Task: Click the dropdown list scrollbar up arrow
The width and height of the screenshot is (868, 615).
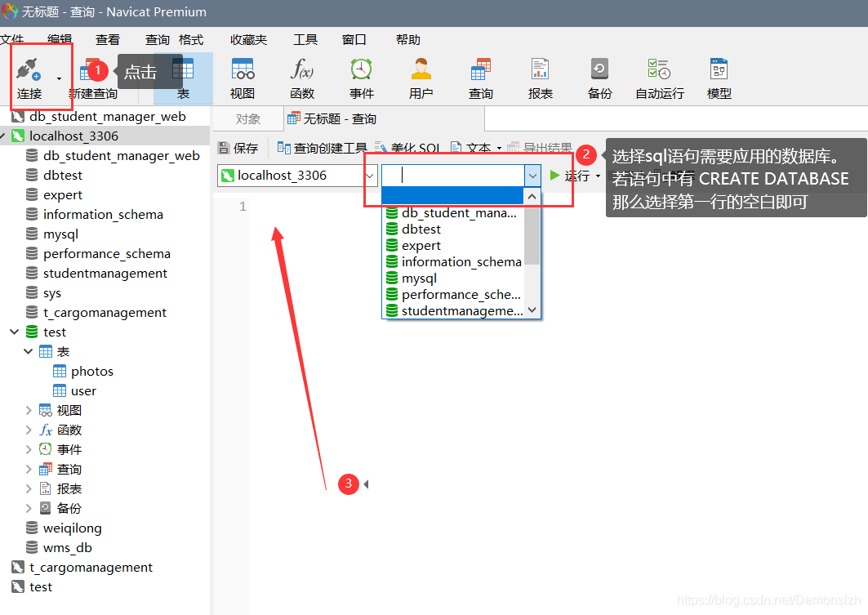Action: (x=532, y=197)
